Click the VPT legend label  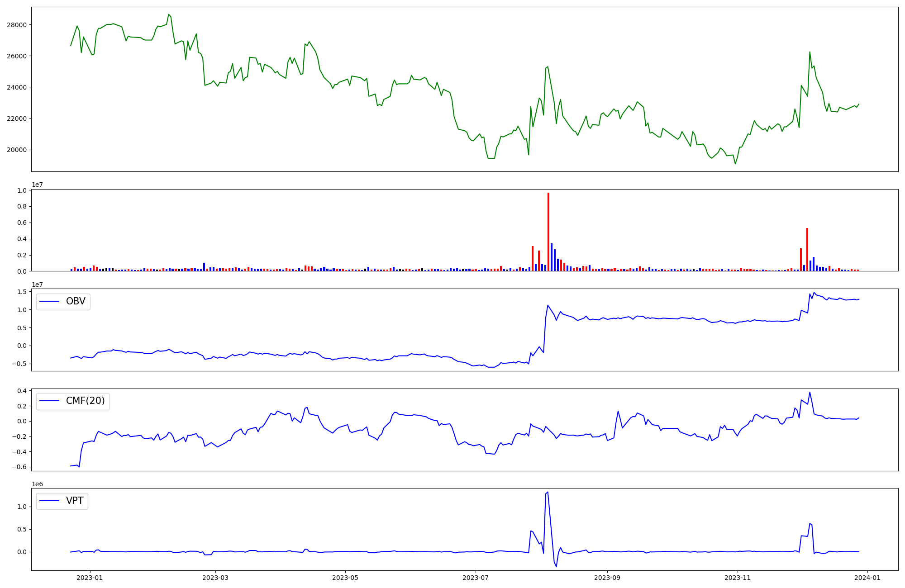tap(75, 501)
